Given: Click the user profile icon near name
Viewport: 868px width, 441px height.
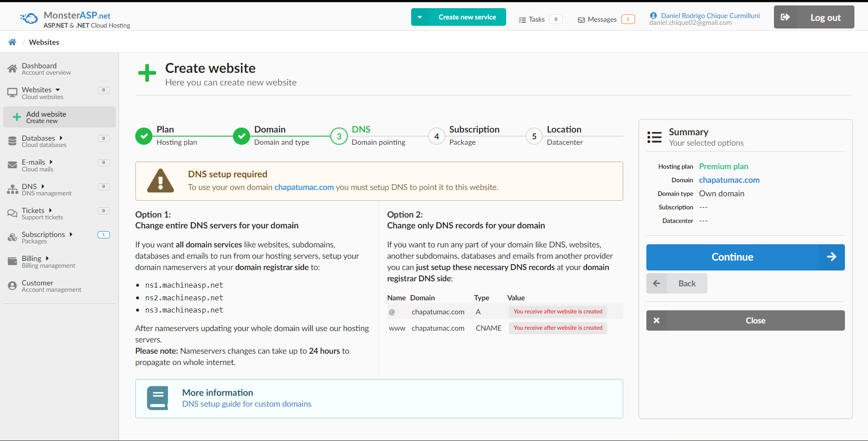Looking at the screenshot, I should pyautogui.click(x=653, y=16).
